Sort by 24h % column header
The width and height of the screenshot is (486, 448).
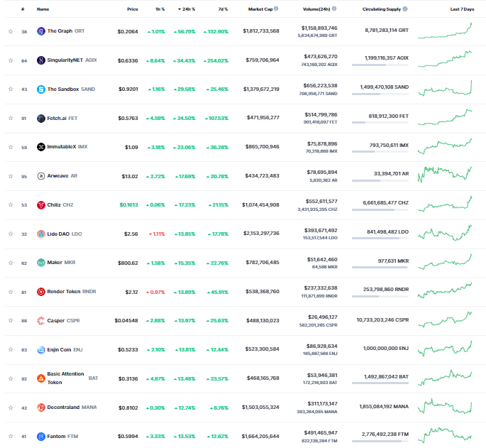(x=187, y=9)
